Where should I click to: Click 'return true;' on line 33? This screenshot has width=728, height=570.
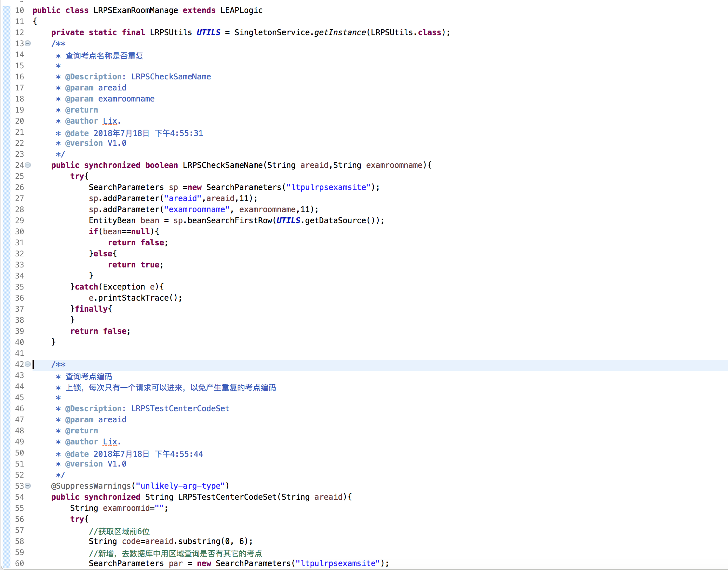coord(136,265)
